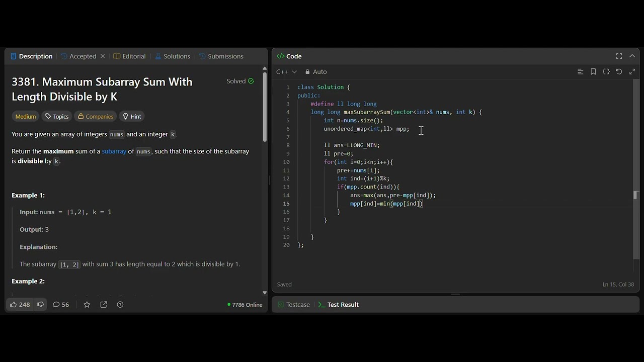Click the 'll pre=0;' line

[x=339, y=154]
